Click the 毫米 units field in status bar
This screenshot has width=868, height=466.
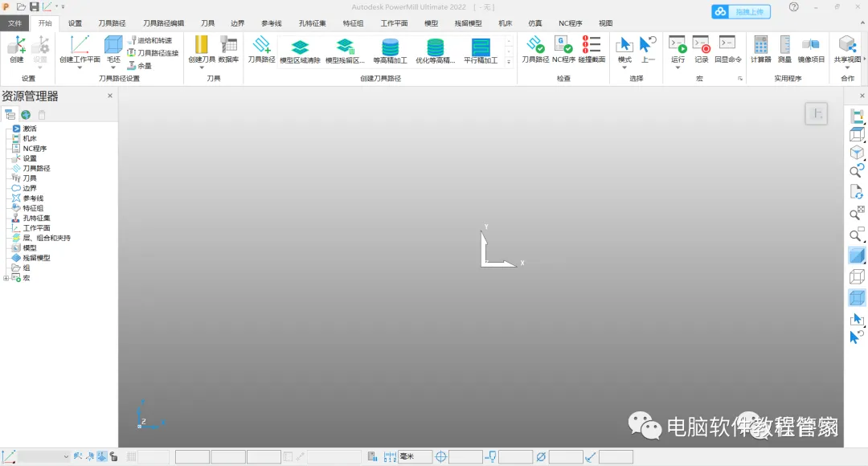(x=416, y=456)
